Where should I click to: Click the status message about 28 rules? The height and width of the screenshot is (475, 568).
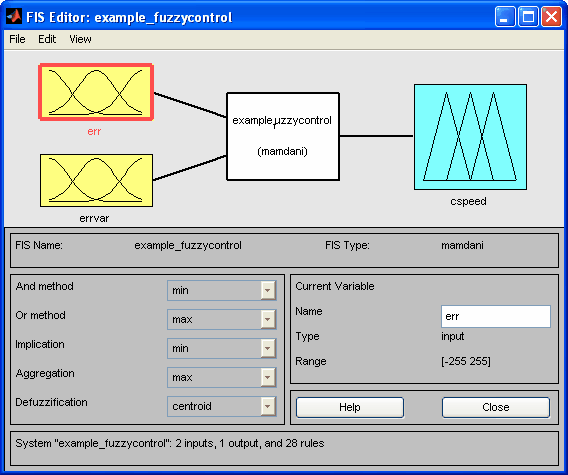tap(170, 443)
